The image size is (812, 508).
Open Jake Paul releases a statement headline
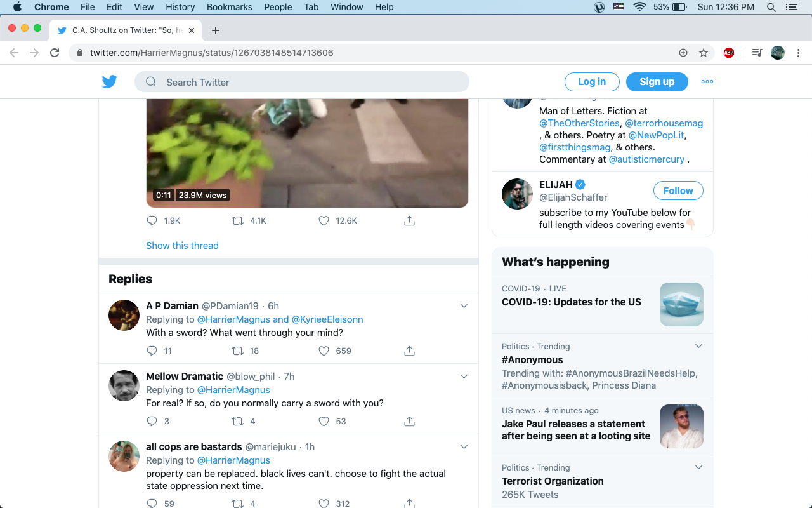pos(576,430)
